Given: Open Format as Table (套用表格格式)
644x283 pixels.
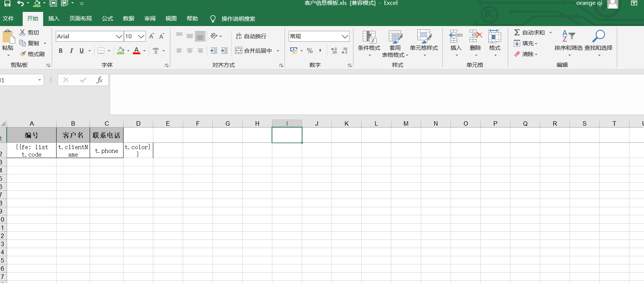Looking at the screenshot, I should tap(395, 44).
